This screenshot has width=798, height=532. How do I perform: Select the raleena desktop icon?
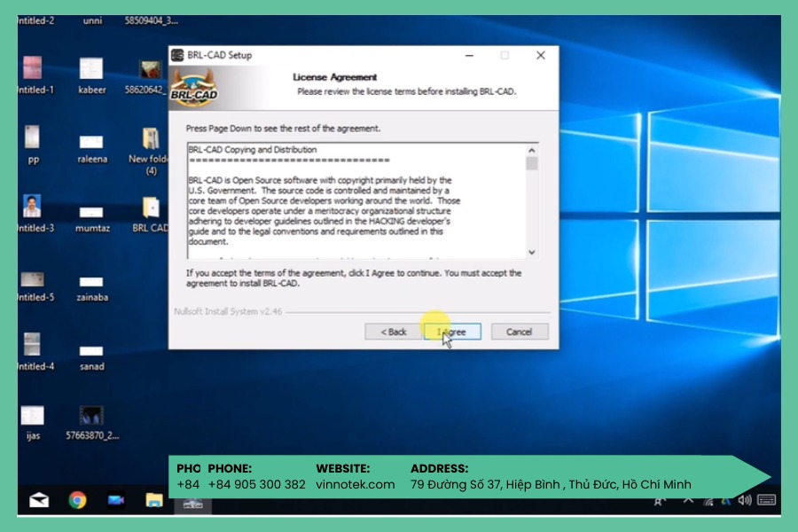pyautogui.click(x=91, y=148)
